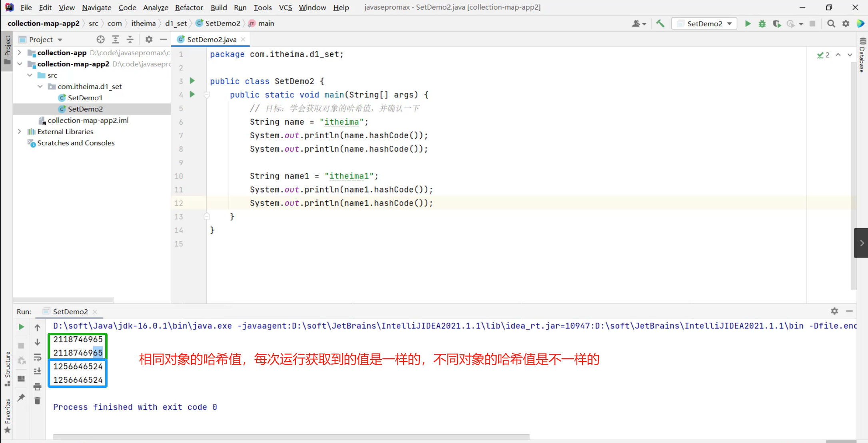Toggle scroll to end in the console
This screenshot has height=443, width=868.
pos(37,371)
